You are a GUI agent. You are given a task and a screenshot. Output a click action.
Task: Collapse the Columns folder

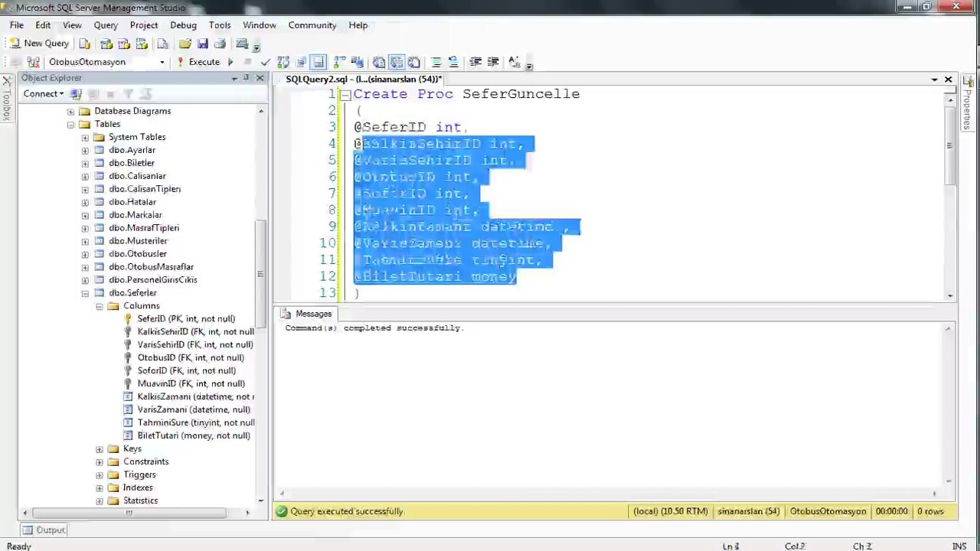tap(100, 306)
